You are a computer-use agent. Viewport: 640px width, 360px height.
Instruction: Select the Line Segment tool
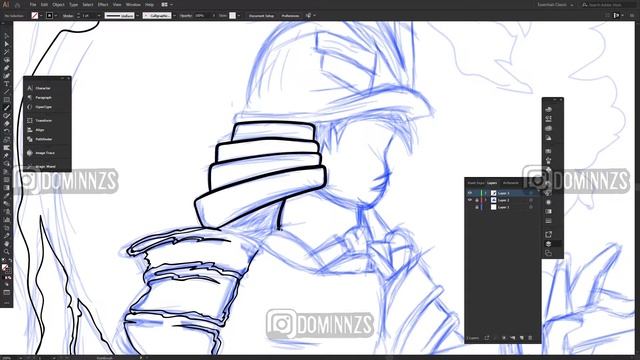click(x=7, y=91)
